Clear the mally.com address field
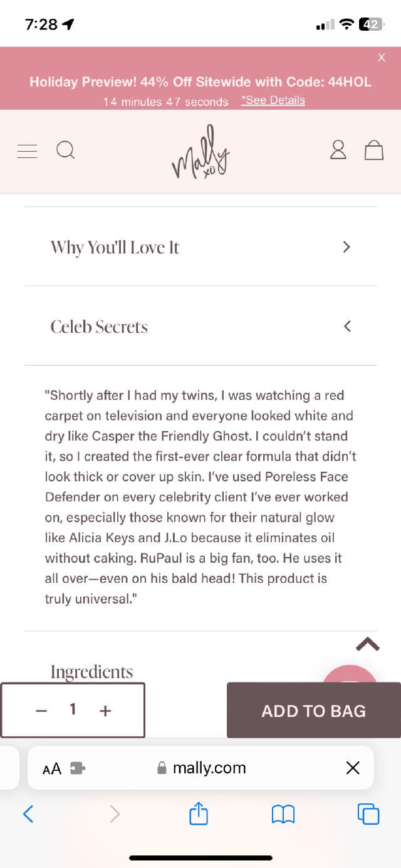This screenshot has width=401, height=868. click(353, 767)
